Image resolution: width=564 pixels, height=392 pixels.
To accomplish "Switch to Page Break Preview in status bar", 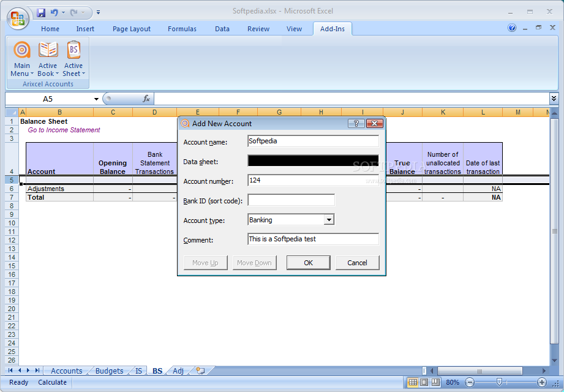I will click(x=435, y=382).
